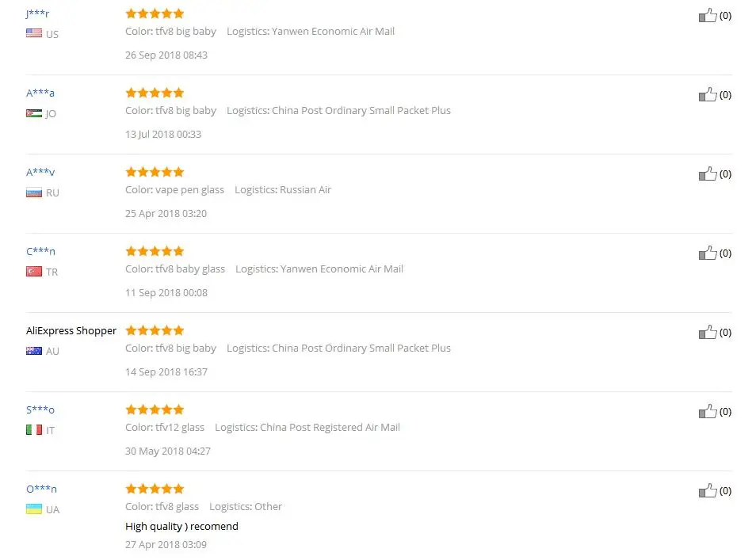
Task: Mark O***n's review as helpful
Action: pos(708,490)
